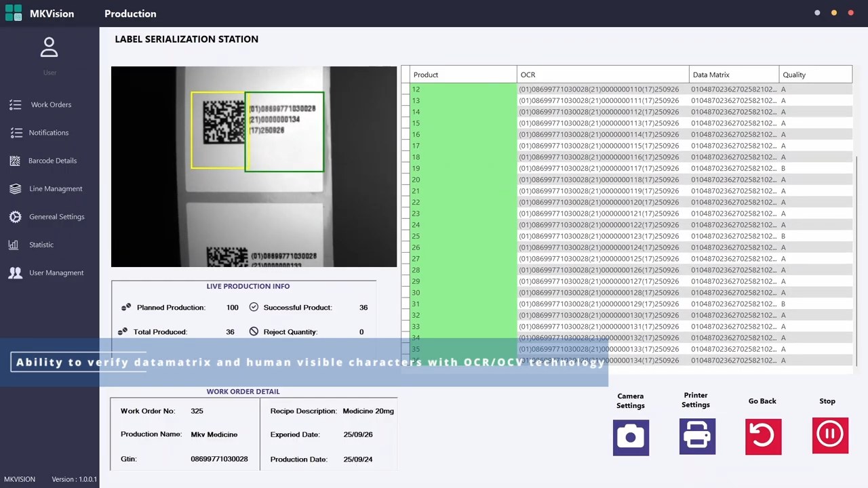Sort by the OCR column header
This screenshot has height=488, width=868.
point(603,75)
